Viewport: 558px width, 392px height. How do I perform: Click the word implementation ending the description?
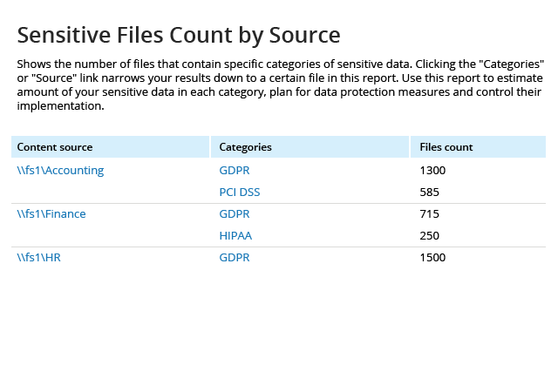pyautogui.click(x=60, y=105)
